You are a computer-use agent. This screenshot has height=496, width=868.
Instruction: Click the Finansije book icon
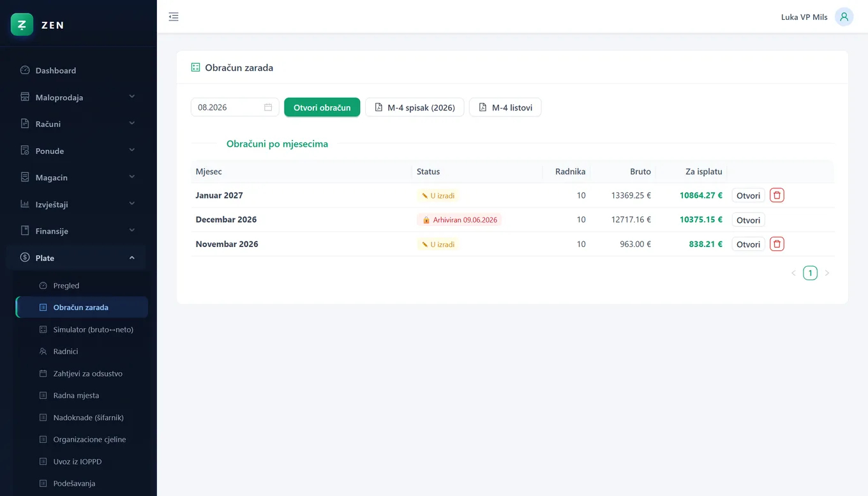pyautogui.click(x=25, y=231)
